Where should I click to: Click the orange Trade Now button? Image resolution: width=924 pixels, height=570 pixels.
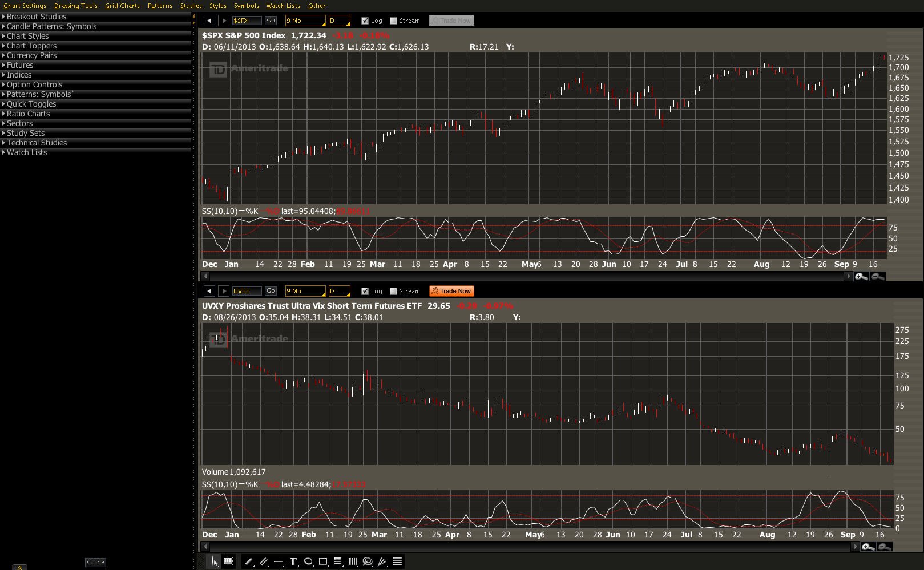click(x=451, y=291)
